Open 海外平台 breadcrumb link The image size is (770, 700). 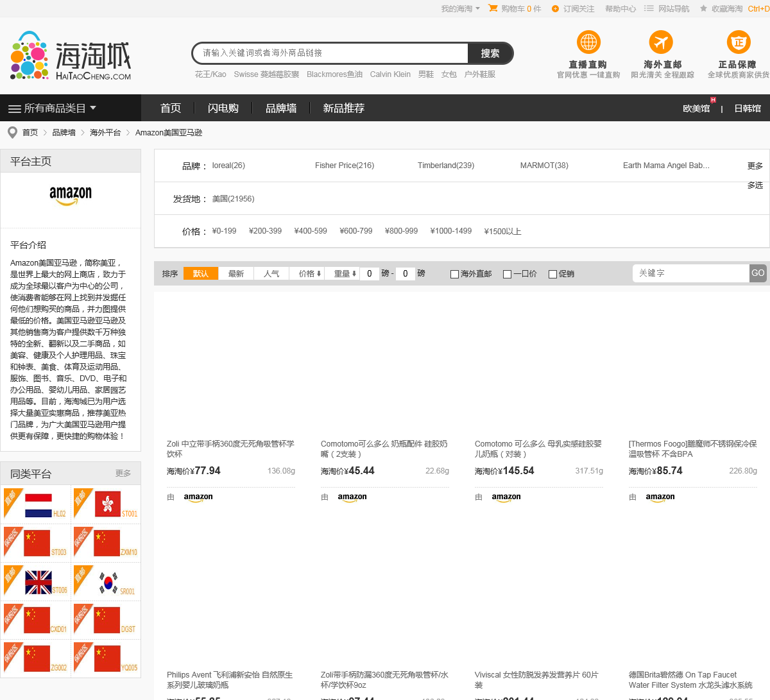coord(105,133)
